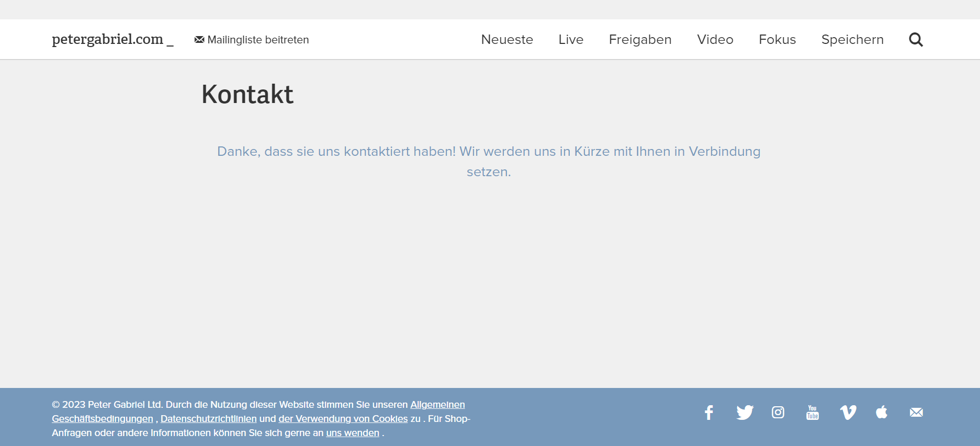This screenshot has height=446, width=980.
Task: Visit the Facebook page icon
Action: click(709, 413)
